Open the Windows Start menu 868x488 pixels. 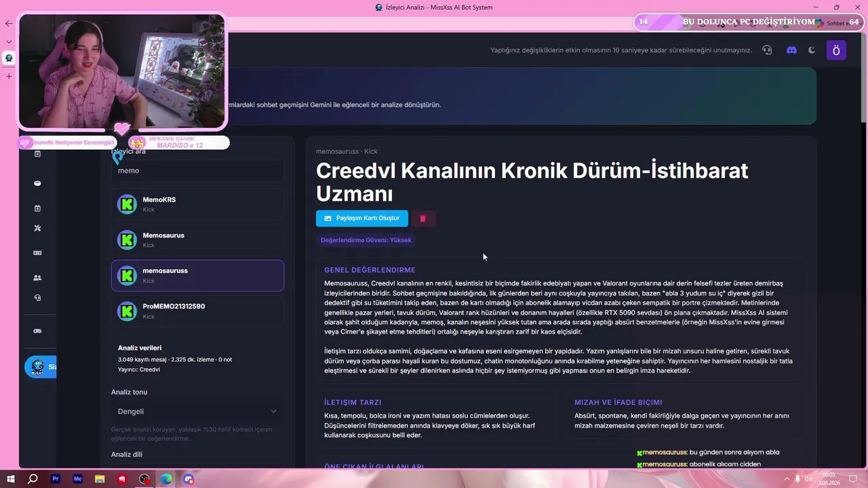(x=11, y=479)
